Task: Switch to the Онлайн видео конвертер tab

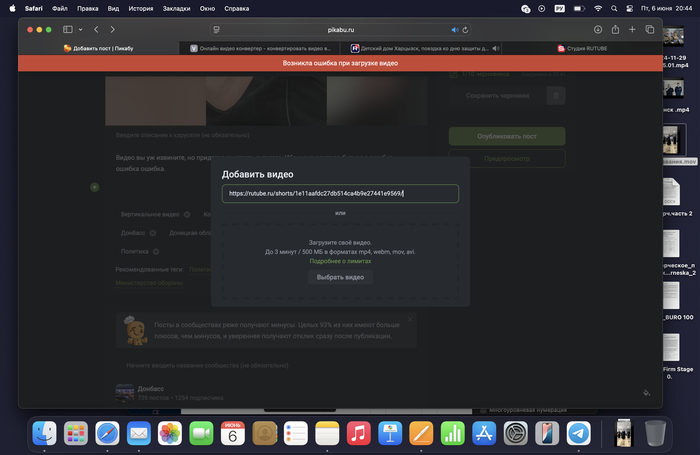Action: (265, 48)
